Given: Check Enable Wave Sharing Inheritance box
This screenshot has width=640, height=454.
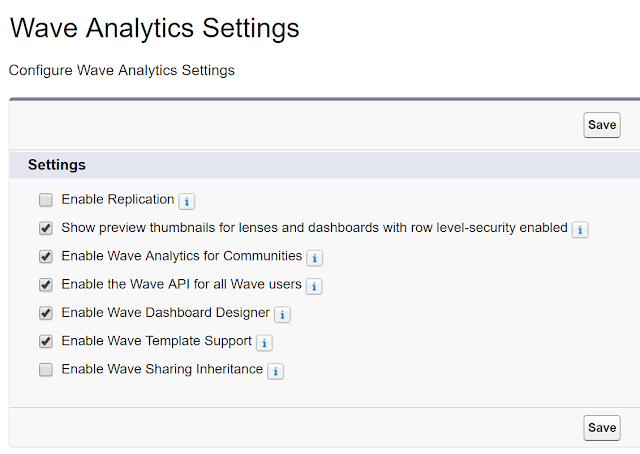Looking at the screenshot, I should pyautogui.click(x=46, y=369).
